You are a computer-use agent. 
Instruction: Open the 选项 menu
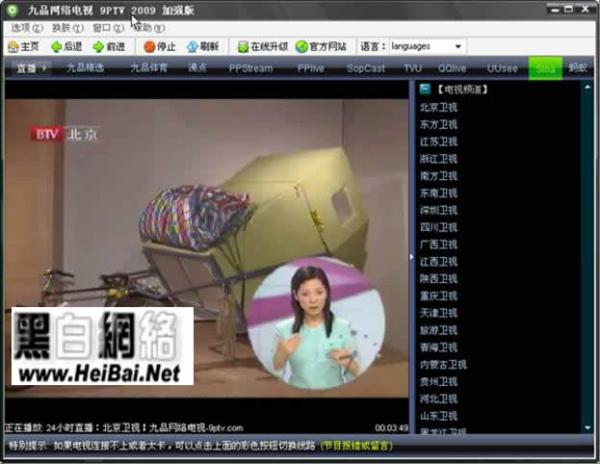(x=26, y=28)
